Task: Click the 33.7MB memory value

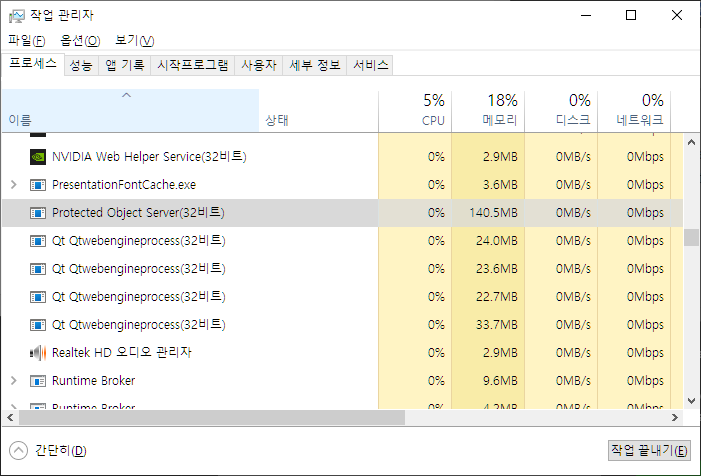Action: (496, 325)
